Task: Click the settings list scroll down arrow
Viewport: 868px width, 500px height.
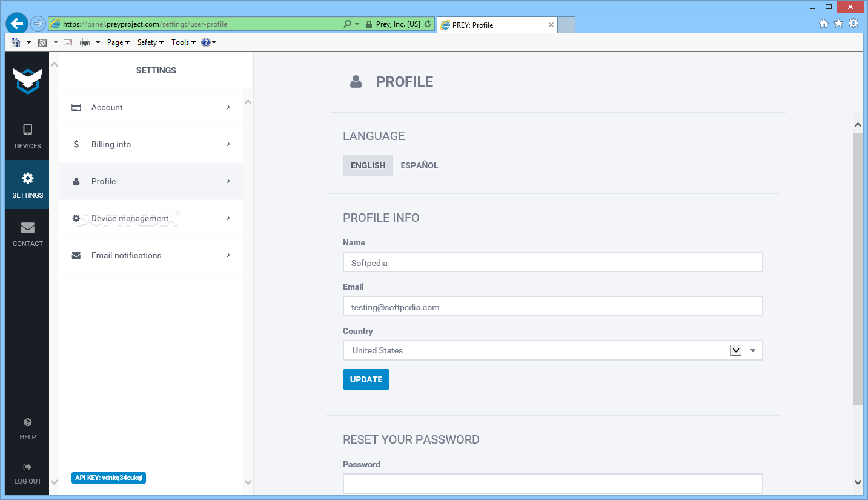Action: [x=248, y=482]
